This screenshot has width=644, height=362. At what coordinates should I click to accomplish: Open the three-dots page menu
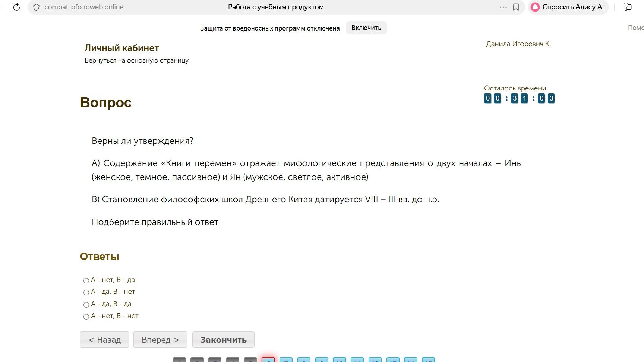(503, 7)
